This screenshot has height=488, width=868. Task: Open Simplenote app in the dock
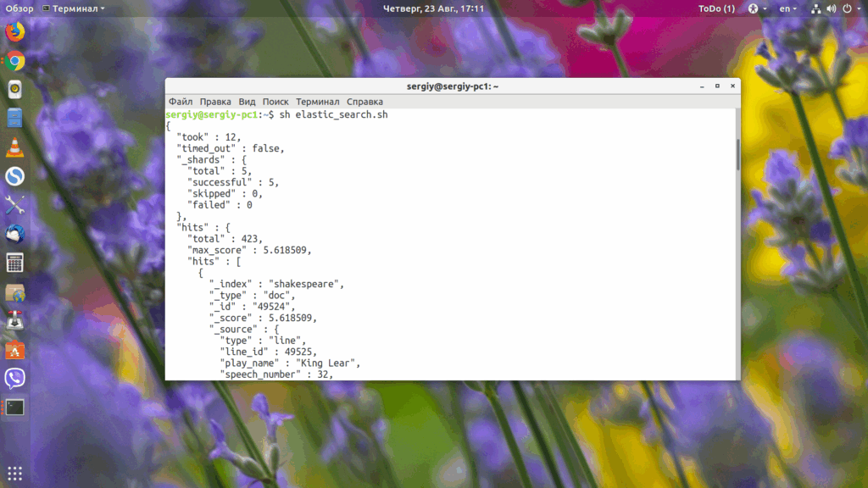pyautogui.click(x=15, y=176)
